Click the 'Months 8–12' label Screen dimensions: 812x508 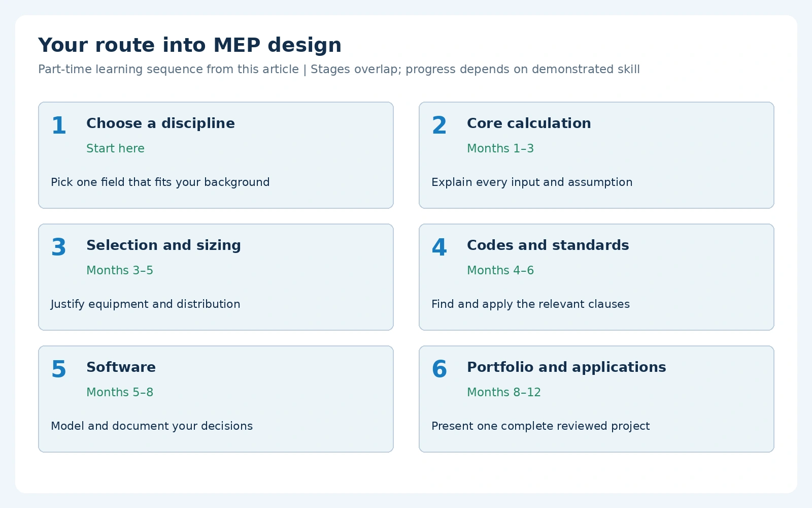(x=504, y=392)
